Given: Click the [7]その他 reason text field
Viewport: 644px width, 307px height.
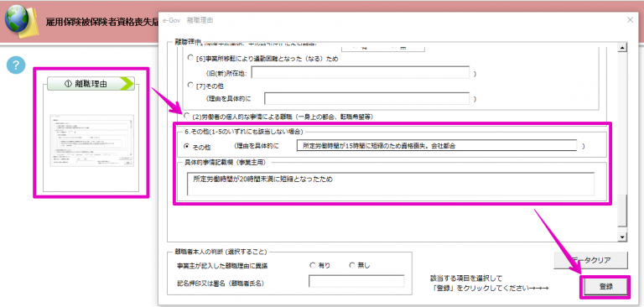Looking at the screenshot, I should tap(366, 99).
